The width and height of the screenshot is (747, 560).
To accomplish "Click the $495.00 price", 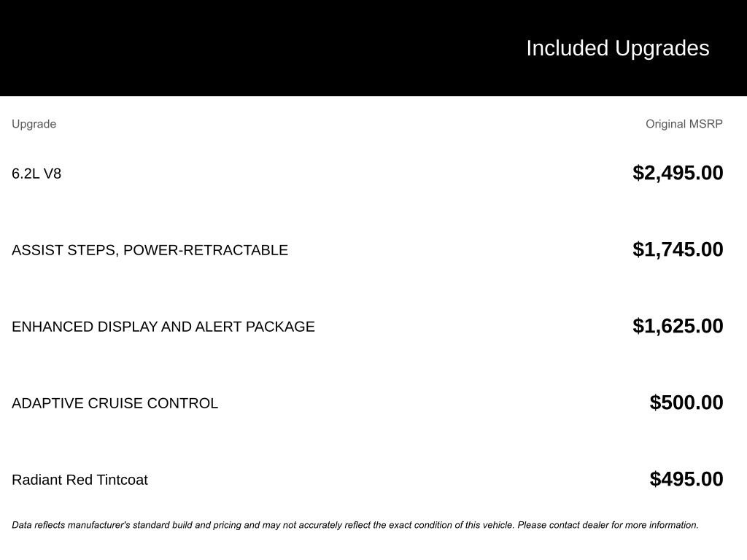I will coord(686,479).
